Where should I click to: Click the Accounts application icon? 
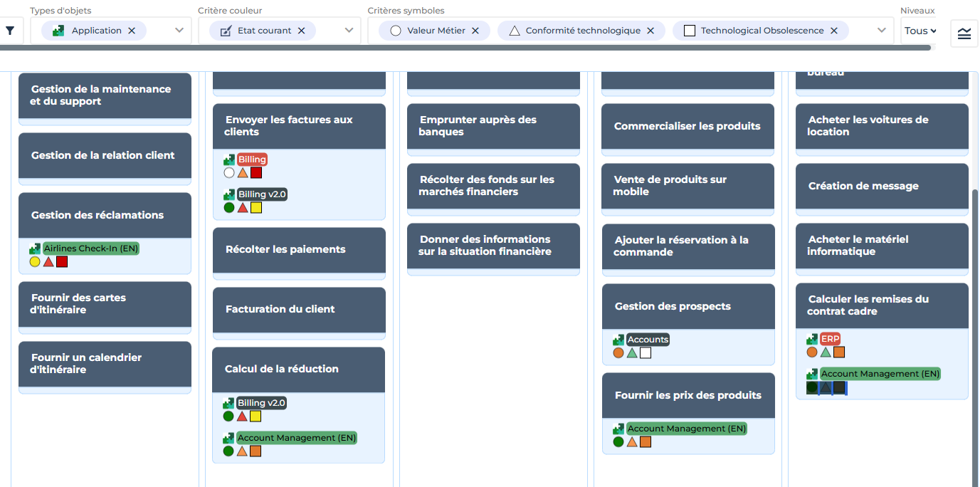[618, 340]
